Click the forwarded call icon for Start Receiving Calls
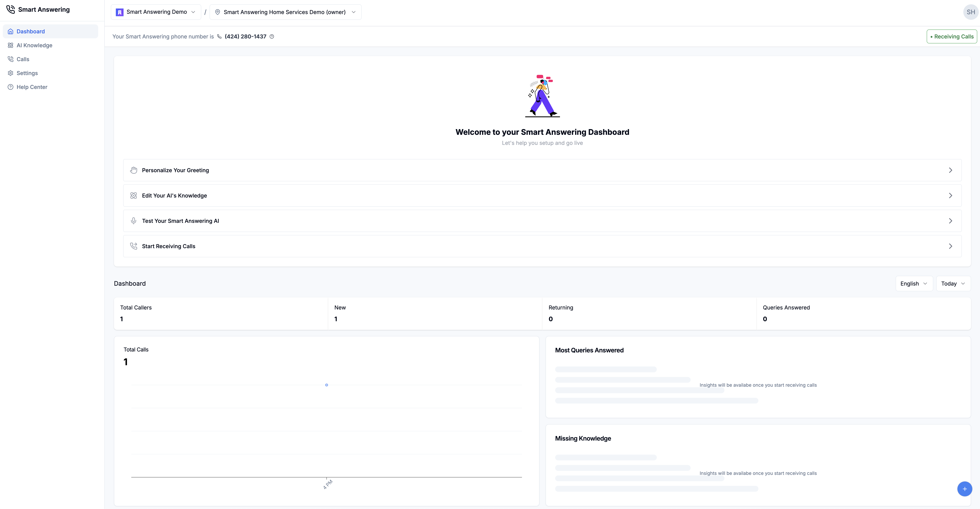The height and width of the screenshot is (509, 980). [x=134, y=246]
